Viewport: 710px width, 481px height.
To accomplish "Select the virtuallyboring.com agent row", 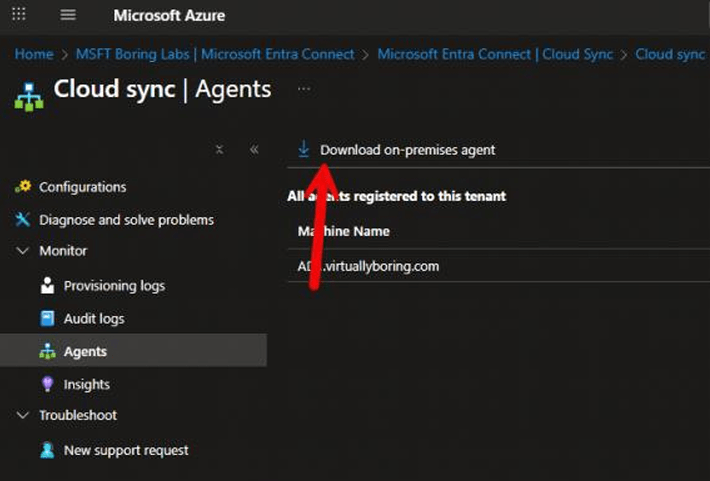I will pos(499,265).
